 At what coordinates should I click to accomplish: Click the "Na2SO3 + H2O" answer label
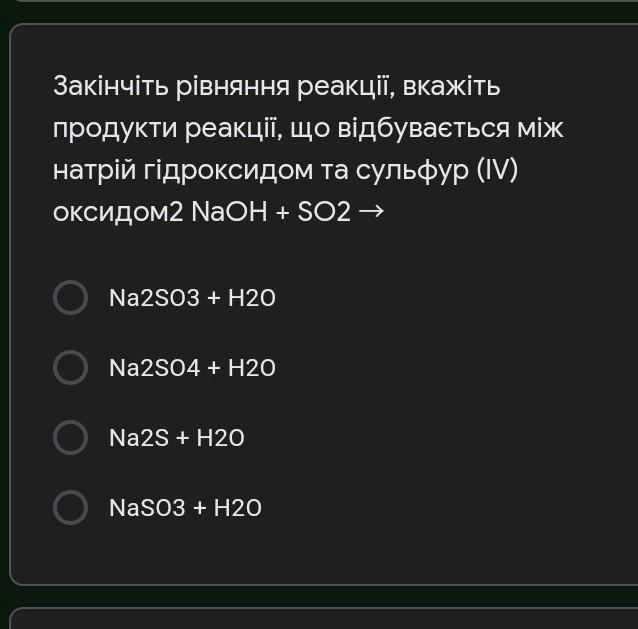(x=192, y=298)
